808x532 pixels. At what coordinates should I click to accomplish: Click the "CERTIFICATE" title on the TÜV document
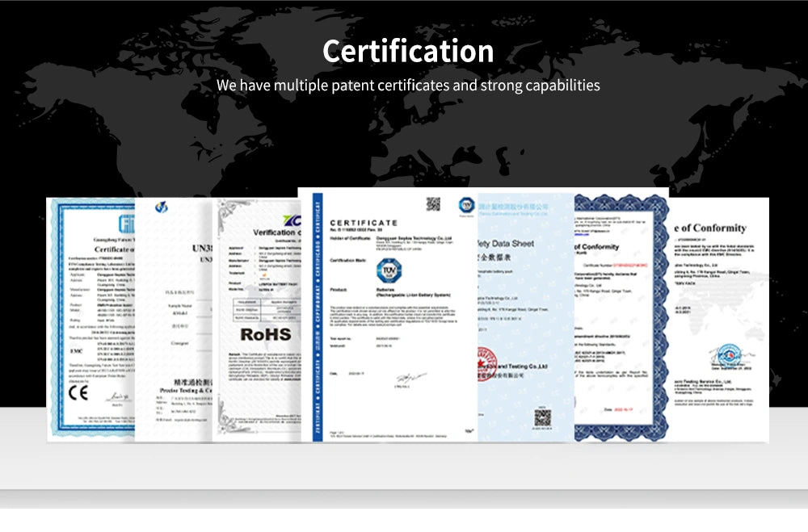364,223
